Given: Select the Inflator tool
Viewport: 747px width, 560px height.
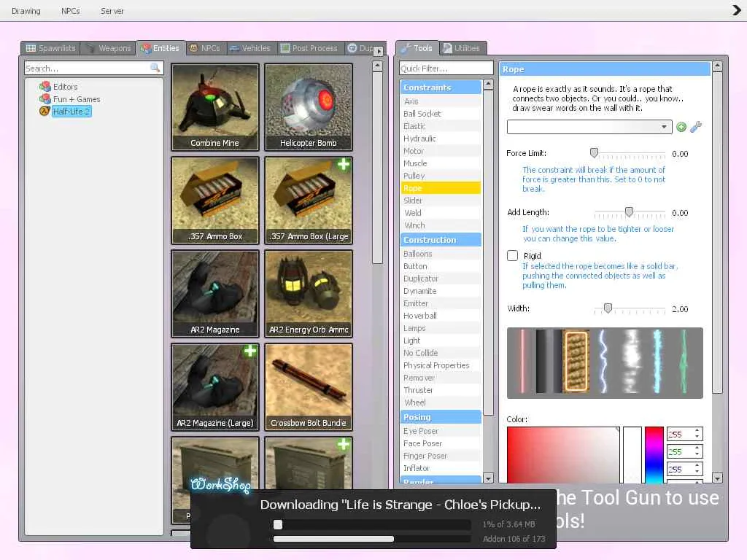Looking at the screenshot, I should (x=441, y=467).
